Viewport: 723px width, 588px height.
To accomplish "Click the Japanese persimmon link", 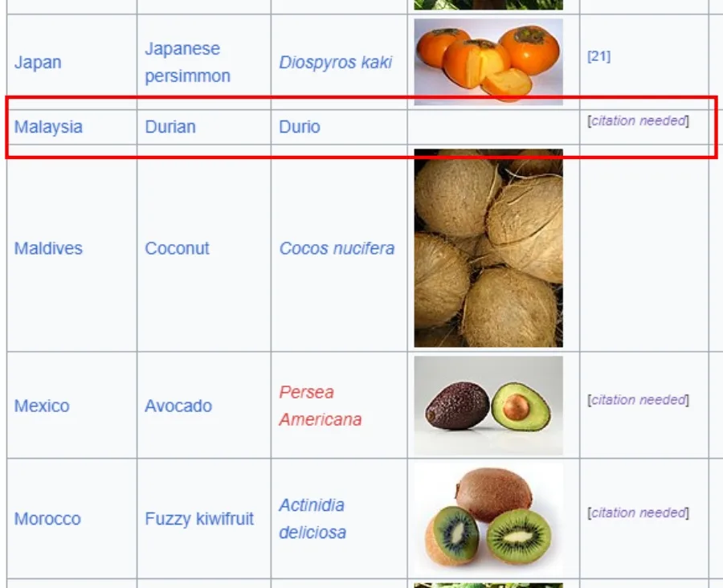I will 187,63.
